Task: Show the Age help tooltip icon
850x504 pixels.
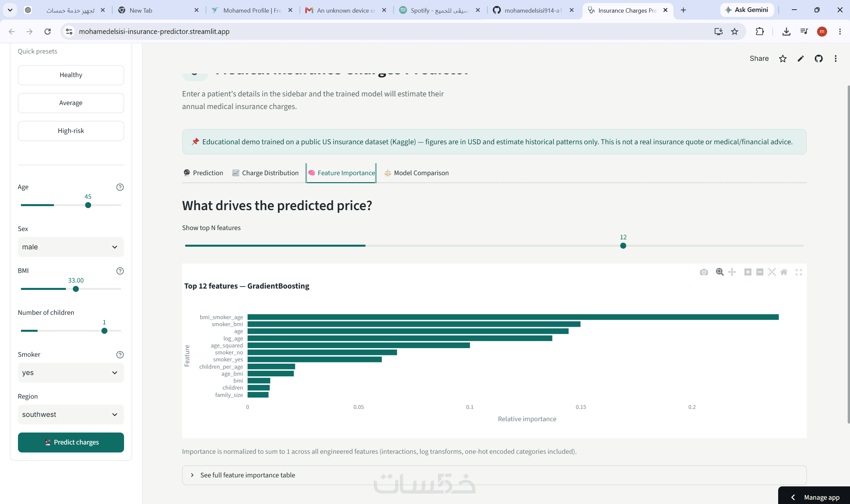Action: click(x=120, y=187)
